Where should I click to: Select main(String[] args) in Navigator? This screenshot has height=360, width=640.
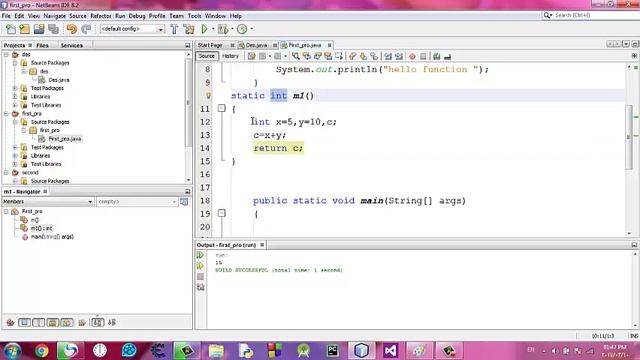[52, 237]
